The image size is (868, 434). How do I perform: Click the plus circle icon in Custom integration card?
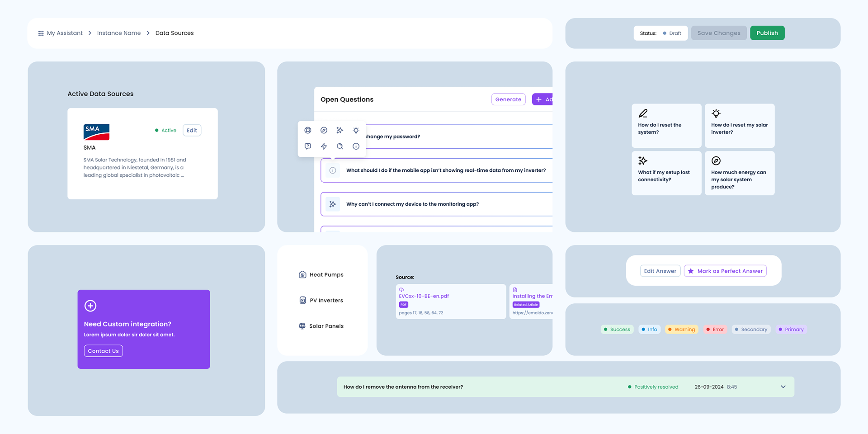(x=90, y=306)
